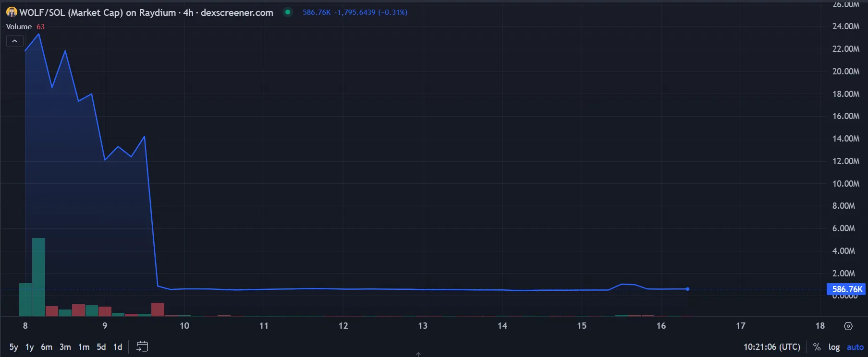Click date label 9 on time axis
The width and height of the screenshot is (868, 357).
click(x=105, y=326)
